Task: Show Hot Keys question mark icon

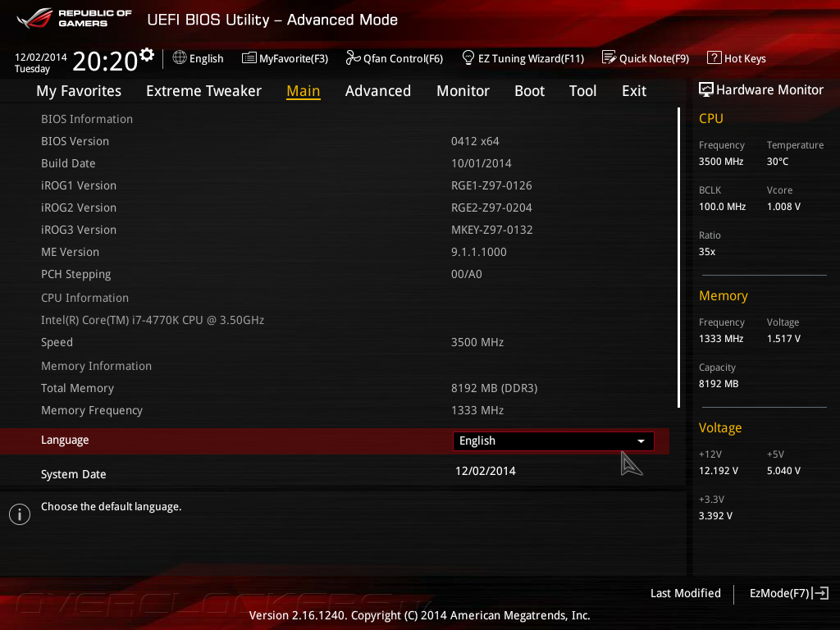Action: [x=714, y=57]
